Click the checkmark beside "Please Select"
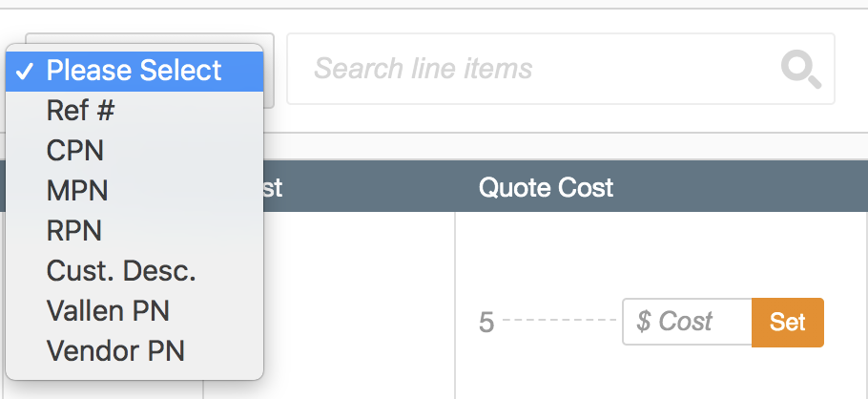The width and height of the screenshot is (868, 399). coord(26,71)
